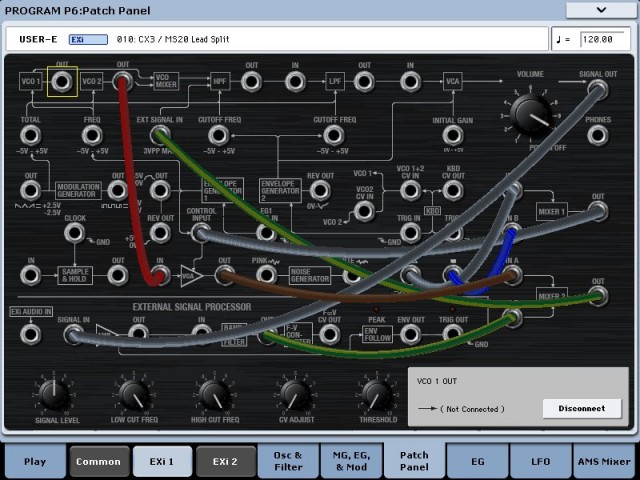
Task: Select the LPF CUTOFF FREQ jack
Action: 334,134
